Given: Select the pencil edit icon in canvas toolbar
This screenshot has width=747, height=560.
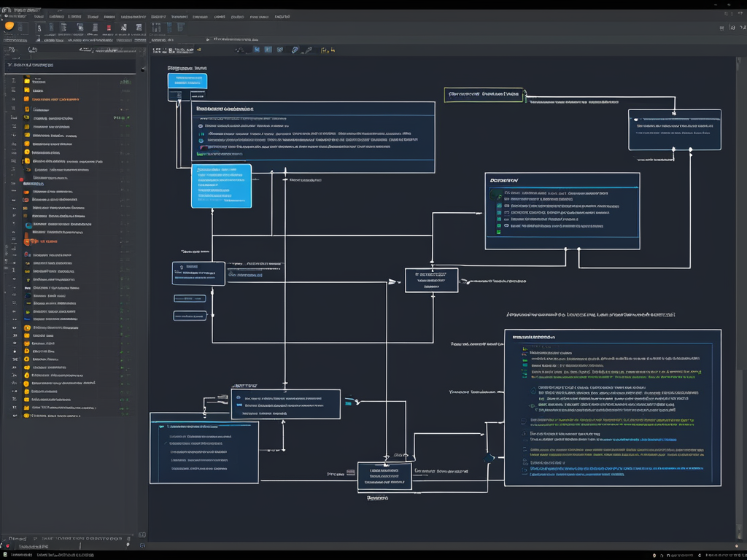Looking at the screenshot, I should (295, 50).
